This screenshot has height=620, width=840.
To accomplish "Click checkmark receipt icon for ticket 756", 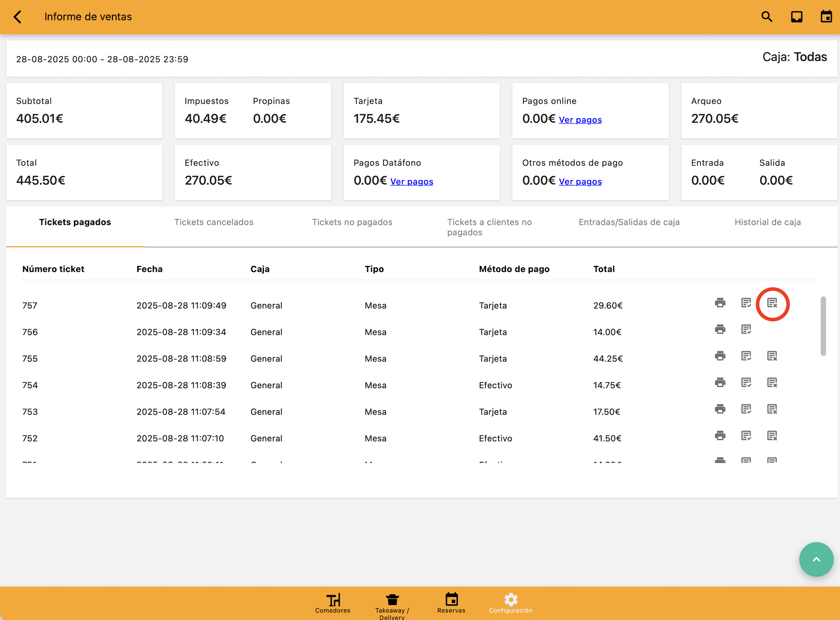I will coord(746,330).
